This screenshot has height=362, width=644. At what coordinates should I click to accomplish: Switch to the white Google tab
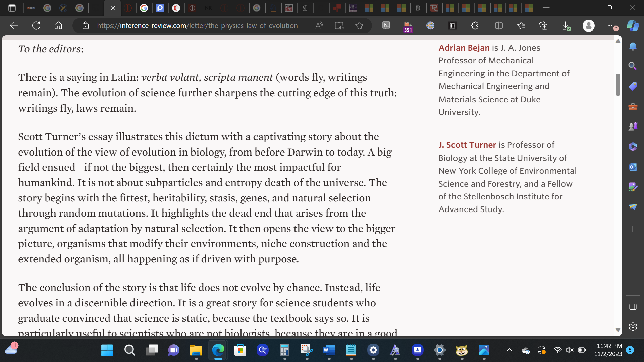(x=144, y=8)
